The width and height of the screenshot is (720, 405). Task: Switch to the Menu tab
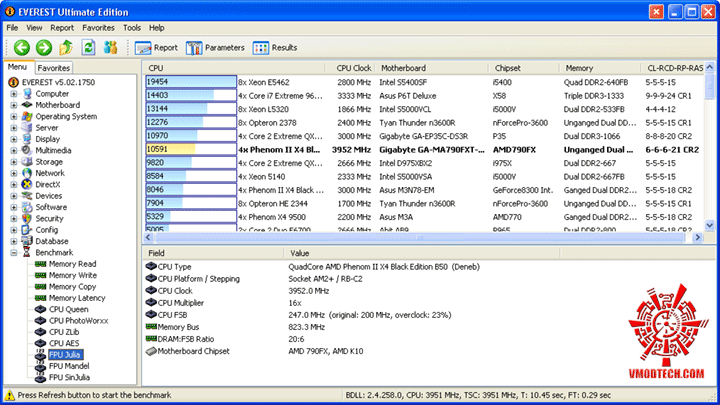coord(17,67)
